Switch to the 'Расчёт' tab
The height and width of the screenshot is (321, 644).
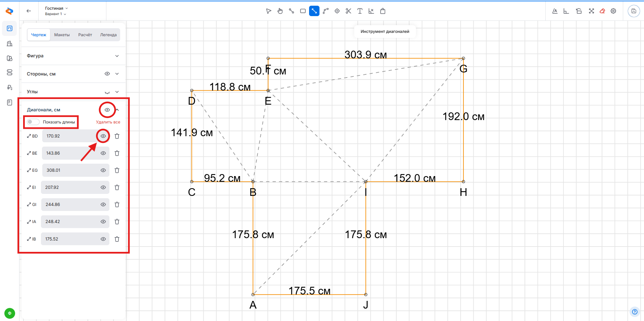pos(85,35)
